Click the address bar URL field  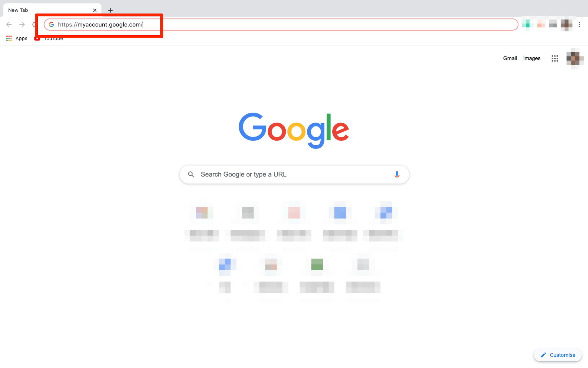(281, 25)
